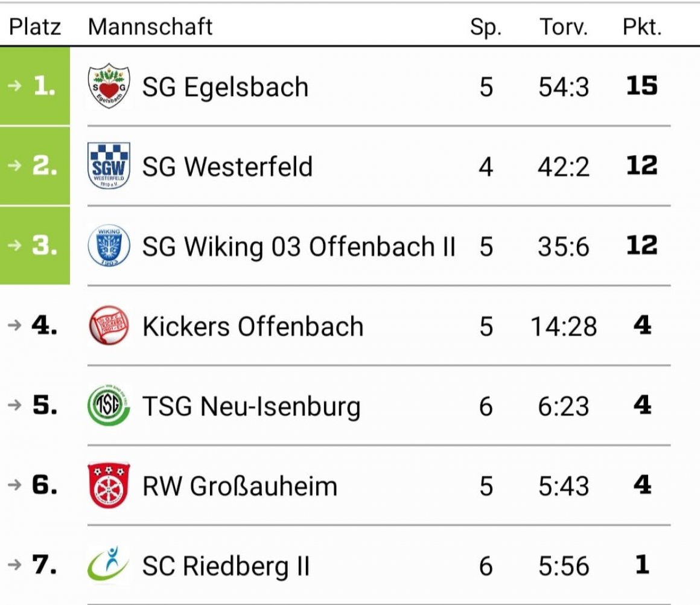Open SG Wiking 03 Offenbach II team
The height and width of the screenshot is (605, 700).
point(299,246)
